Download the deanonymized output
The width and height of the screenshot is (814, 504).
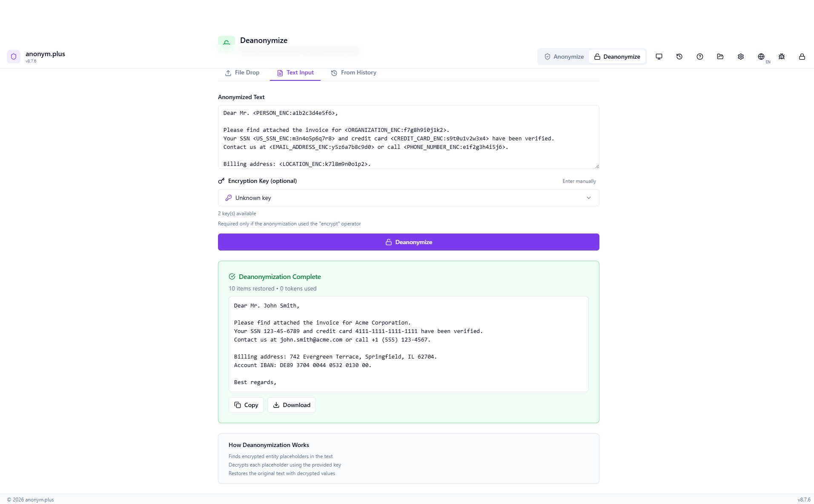click(x=292, y=405)
